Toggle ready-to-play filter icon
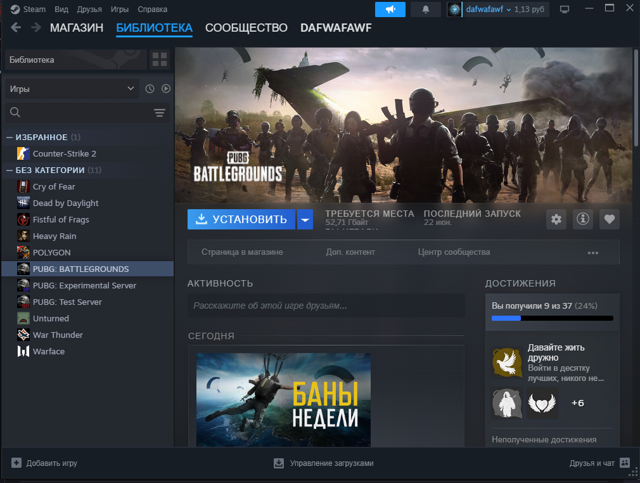The width and height of the screenshot is (640, 483). (x=166, y=89)
